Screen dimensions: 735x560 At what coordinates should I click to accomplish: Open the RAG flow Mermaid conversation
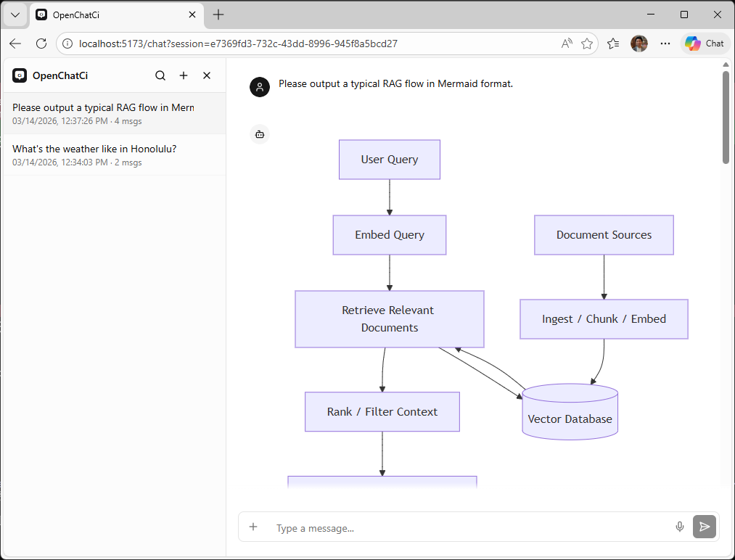pyautogui.click(x=115, y=113)
